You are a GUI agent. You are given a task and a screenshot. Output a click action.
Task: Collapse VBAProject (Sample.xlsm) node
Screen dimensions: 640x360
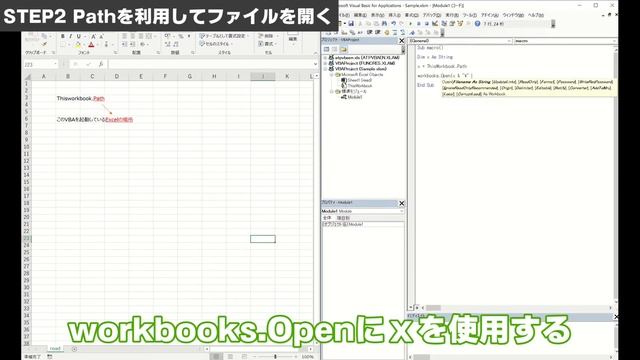pyautogui.click(x=325, y=69)
